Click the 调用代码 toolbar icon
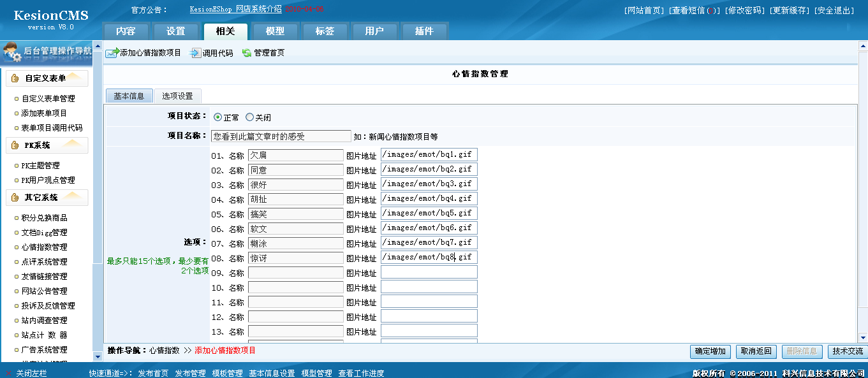This screenshot has height=378, width=868. click(x=193, y=54)
